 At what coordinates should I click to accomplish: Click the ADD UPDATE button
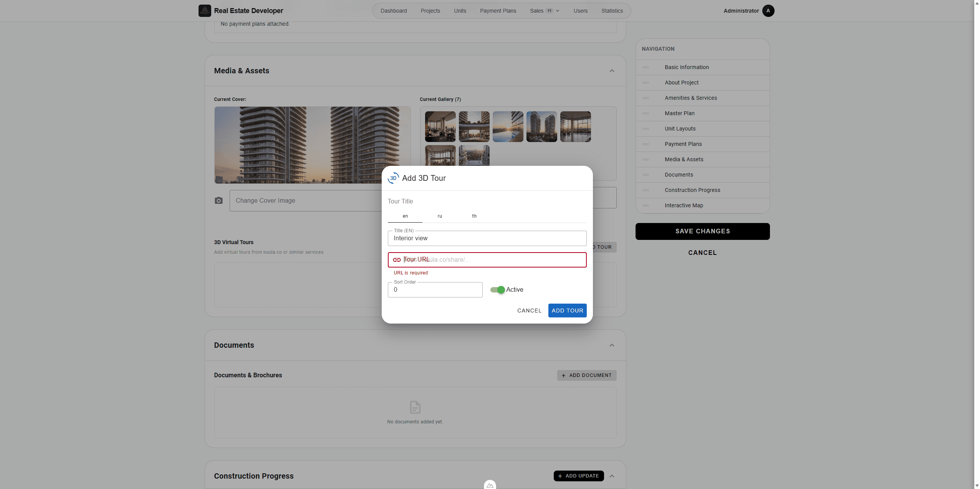(578, 476)
